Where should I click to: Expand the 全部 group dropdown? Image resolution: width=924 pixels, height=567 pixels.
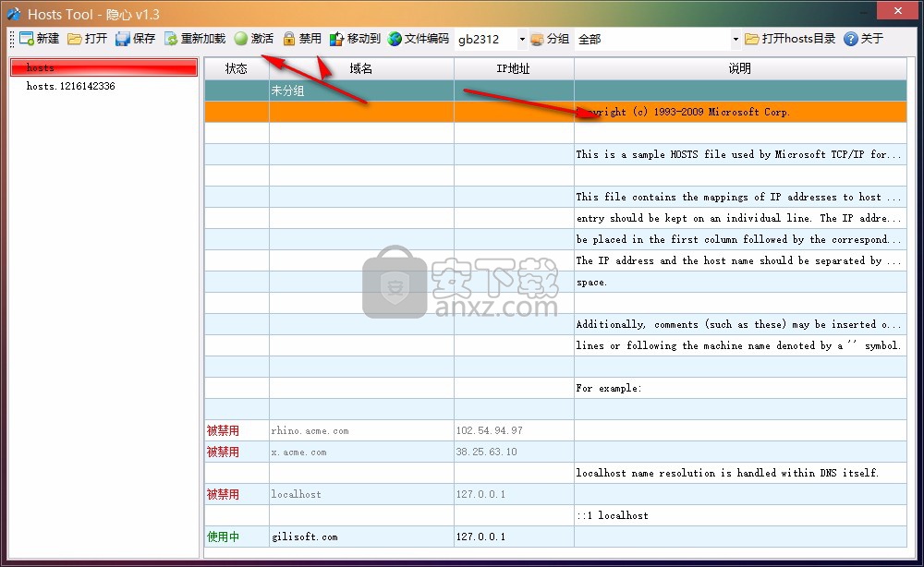pyautogui.click(x=736, y=40)
